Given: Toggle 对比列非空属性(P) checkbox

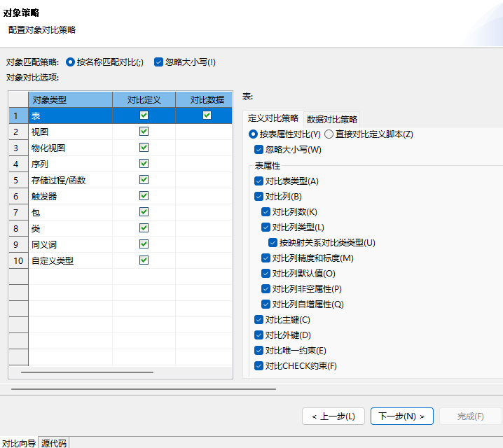Looking at the screenshot, I should pos(266,288).
